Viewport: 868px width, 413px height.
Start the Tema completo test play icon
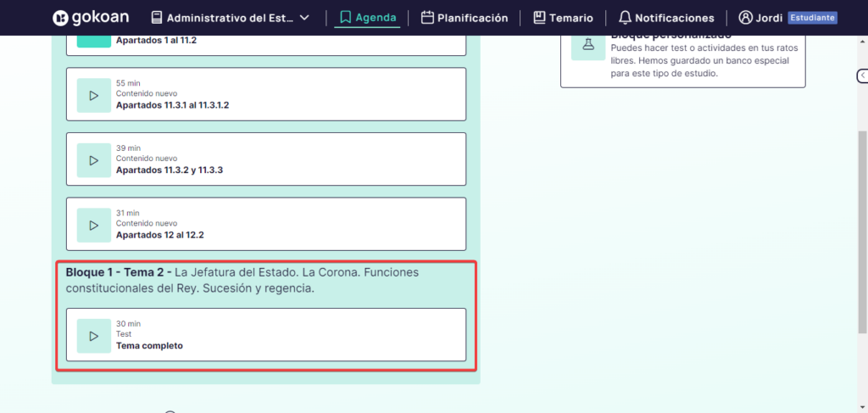click(x=93, y=336)
